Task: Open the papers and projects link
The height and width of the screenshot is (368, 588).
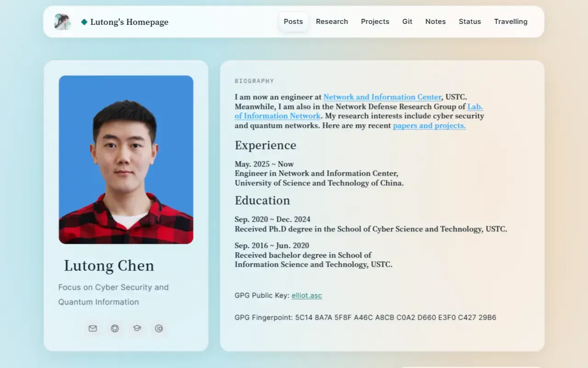Action: point(429,126)
